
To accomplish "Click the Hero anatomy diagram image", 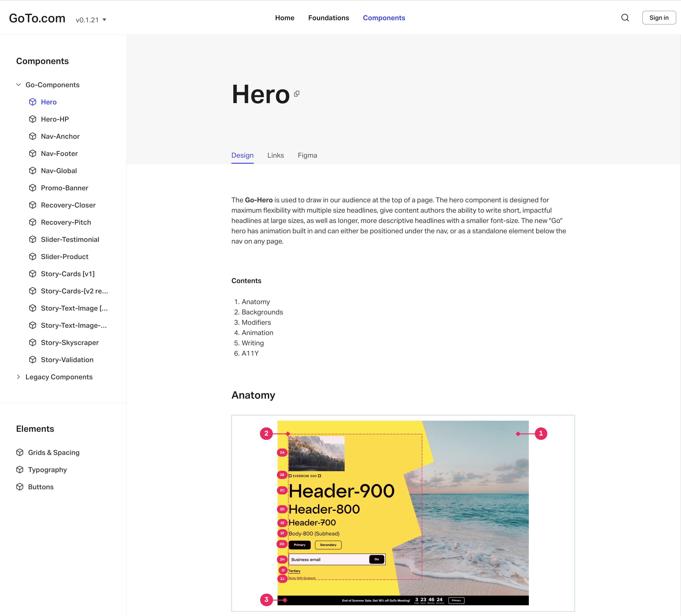I will 403,513.
